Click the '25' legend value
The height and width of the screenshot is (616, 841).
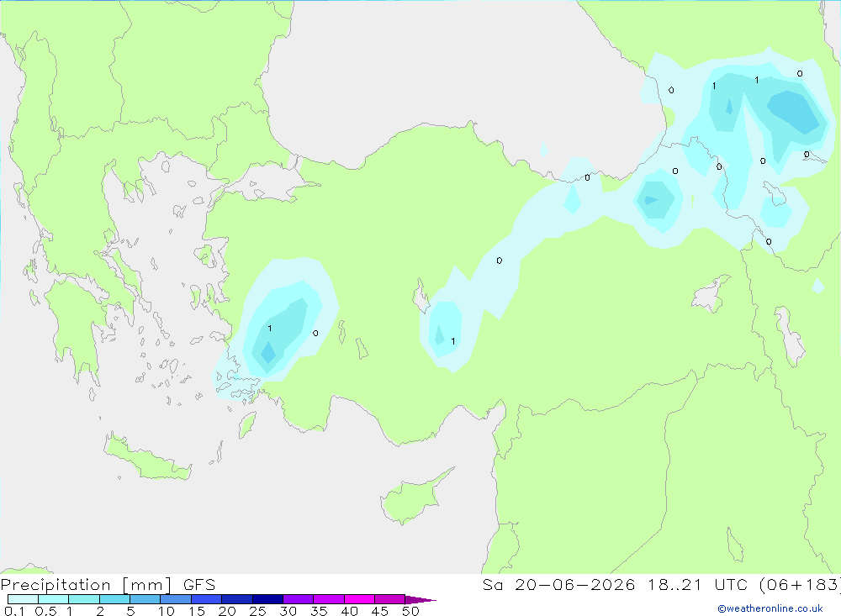[x=257, y=611]
